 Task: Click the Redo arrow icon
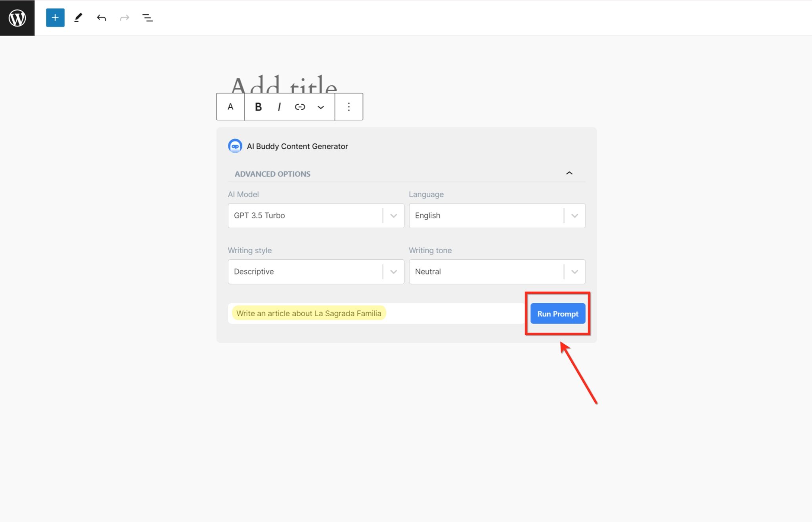[x=124, y=17]
